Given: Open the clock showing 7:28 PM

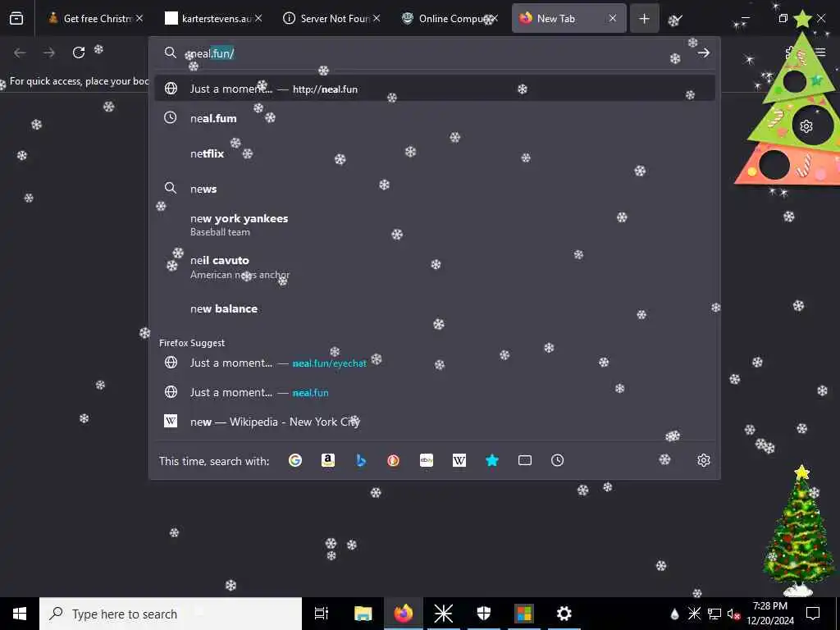Looking at the screenshot, I should [x=770, y=614].
